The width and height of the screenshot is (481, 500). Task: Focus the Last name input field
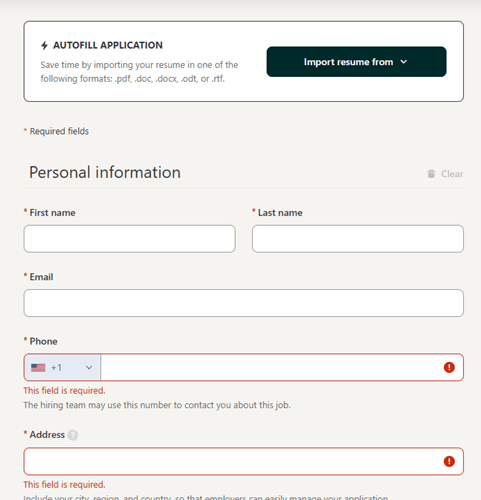coord(358,239)
